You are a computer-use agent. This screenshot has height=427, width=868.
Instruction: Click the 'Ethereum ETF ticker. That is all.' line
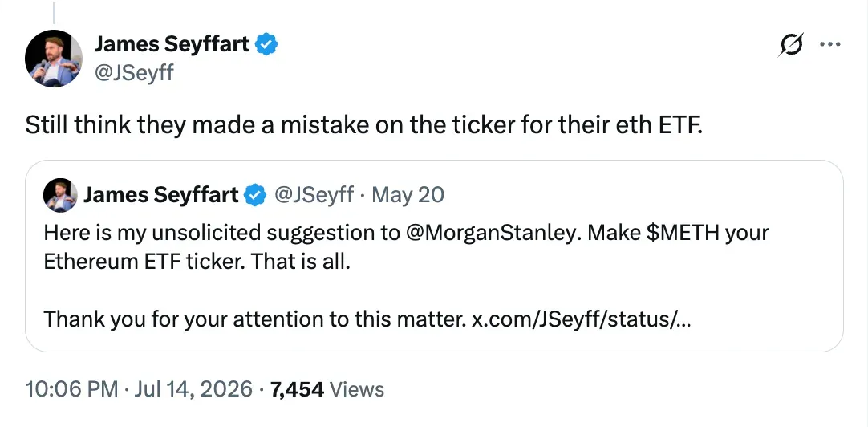[197, 262]
